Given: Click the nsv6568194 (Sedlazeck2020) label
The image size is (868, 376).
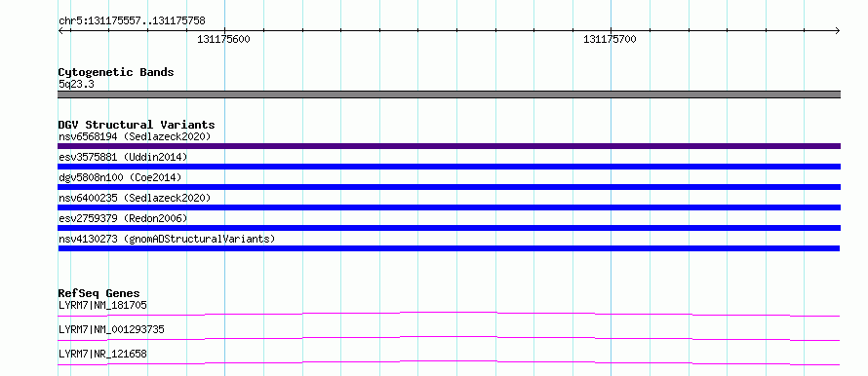Looking at the screenshot, I should coord(135,136).
